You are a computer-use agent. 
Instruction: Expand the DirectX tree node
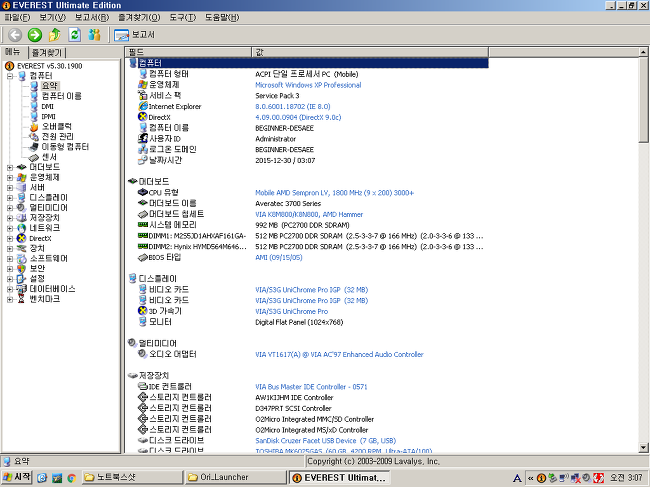tap(10, 238)
